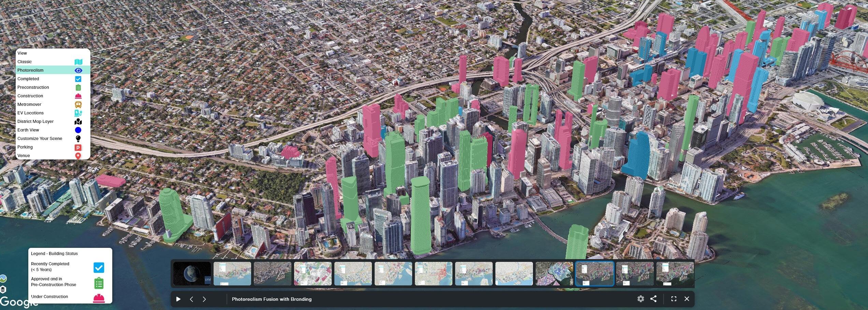This screenshot has height=310, width=868.
Task: Select the Classic map view icon
Action: pyautogui.click(x=78, y=62)
